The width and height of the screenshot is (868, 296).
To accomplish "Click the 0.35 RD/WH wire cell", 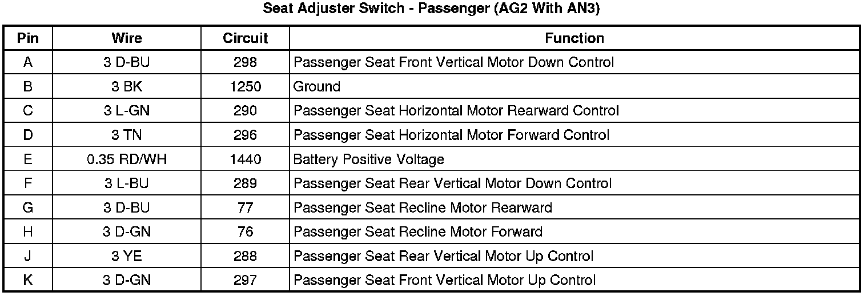I will [x=127, y=159].
